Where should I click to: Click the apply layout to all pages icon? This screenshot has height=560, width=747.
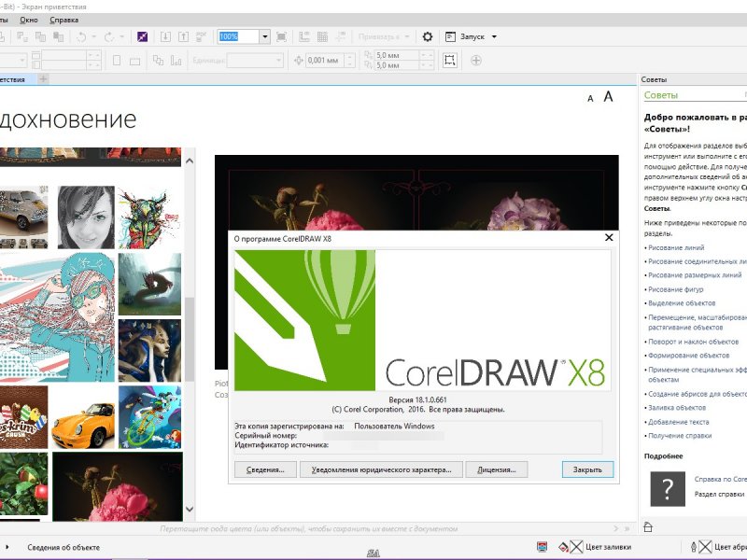158,61
